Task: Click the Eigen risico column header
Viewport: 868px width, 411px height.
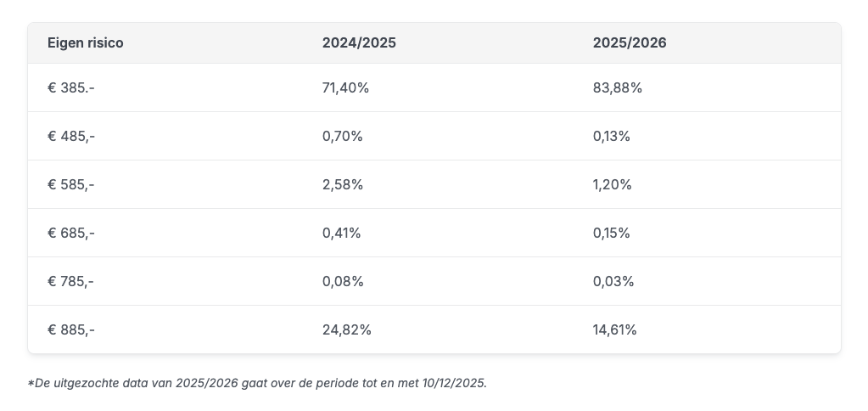Action: (86, 42)
